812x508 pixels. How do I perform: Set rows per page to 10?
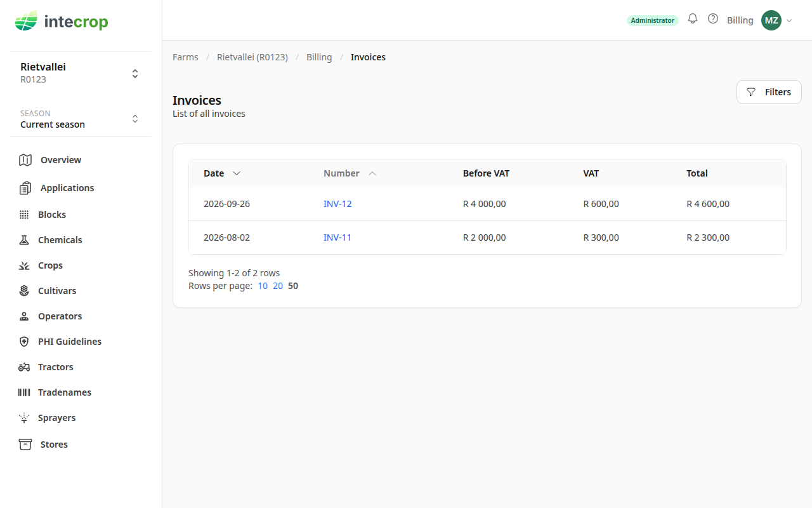coord(263,286)
